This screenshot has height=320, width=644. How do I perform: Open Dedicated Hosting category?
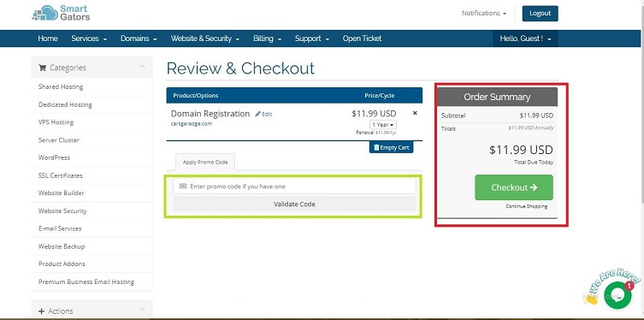click(x=65, y=104)
